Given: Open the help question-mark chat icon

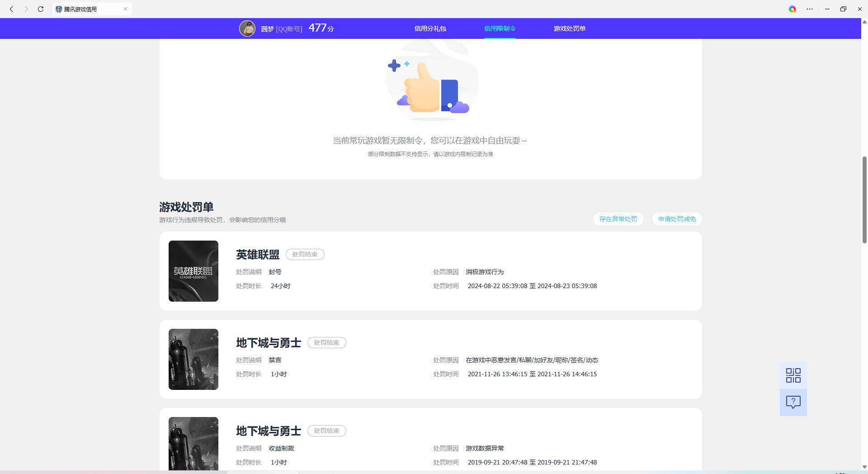Looking at the screenshot, I should (793, 402).
